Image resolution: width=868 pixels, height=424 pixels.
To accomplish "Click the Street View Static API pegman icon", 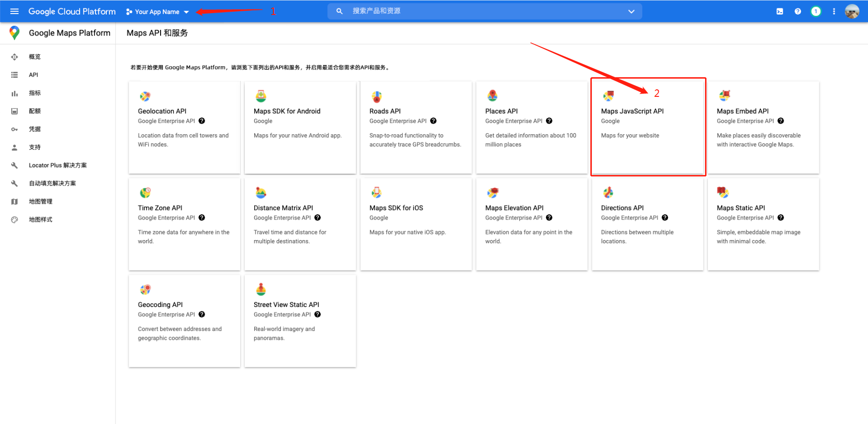I will pyautogui.click(x=261, y=289).
